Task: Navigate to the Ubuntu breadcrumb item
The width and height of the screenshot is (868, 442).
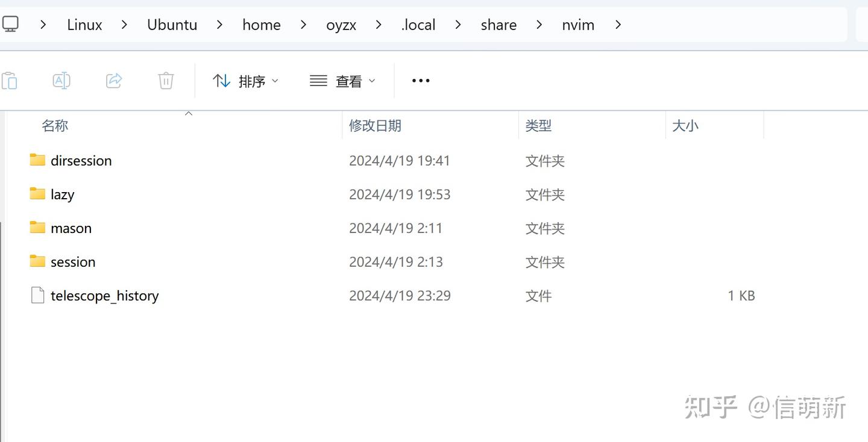Action: [x=172, y=25]
